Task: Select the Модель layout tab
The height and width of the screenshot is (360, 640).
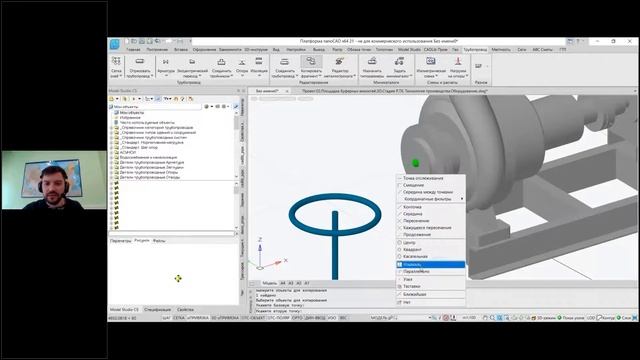Action: [269, 283]
